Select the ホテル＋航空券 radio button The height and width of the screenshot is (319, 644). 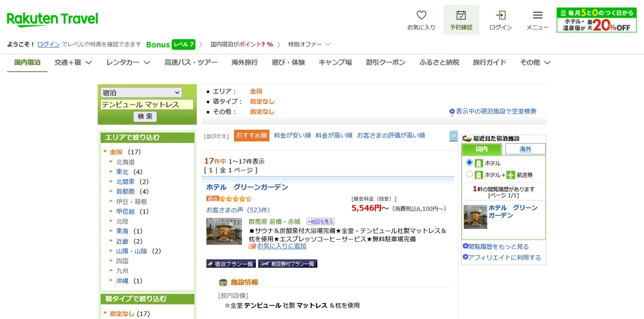[470, 174]
